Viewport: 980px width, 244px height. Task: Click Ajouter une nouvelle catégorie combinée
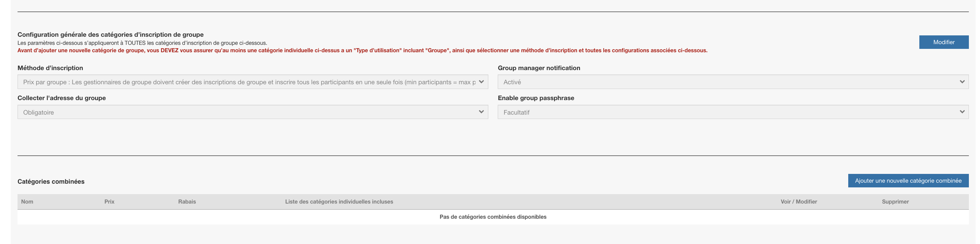[908, 181]
